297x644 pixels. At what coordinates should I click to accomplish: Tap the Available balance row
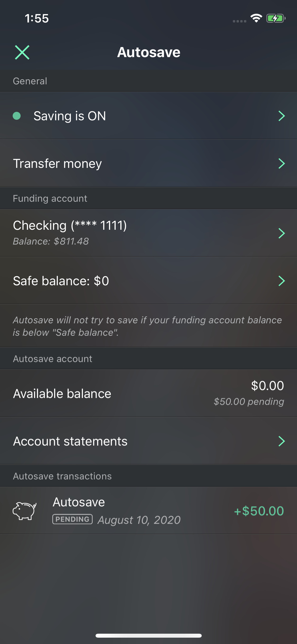[x=62, y=394]
